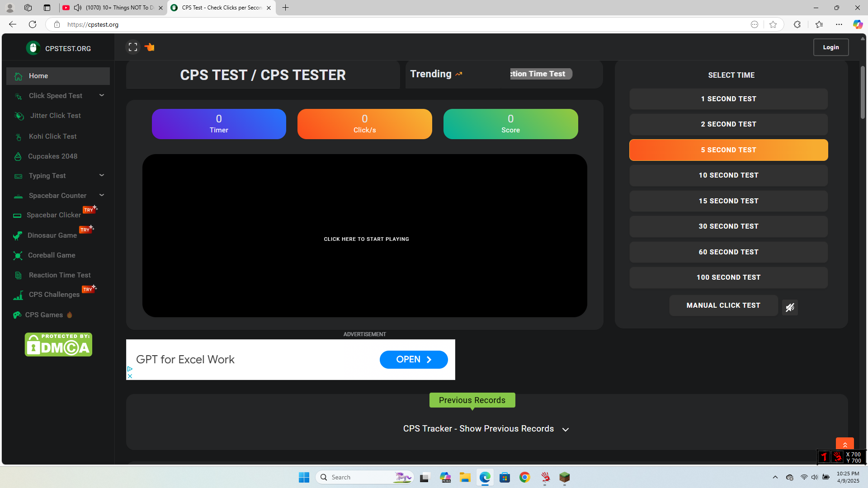Refresh the browser page
868x488 pixels.
tap(33, 24)
